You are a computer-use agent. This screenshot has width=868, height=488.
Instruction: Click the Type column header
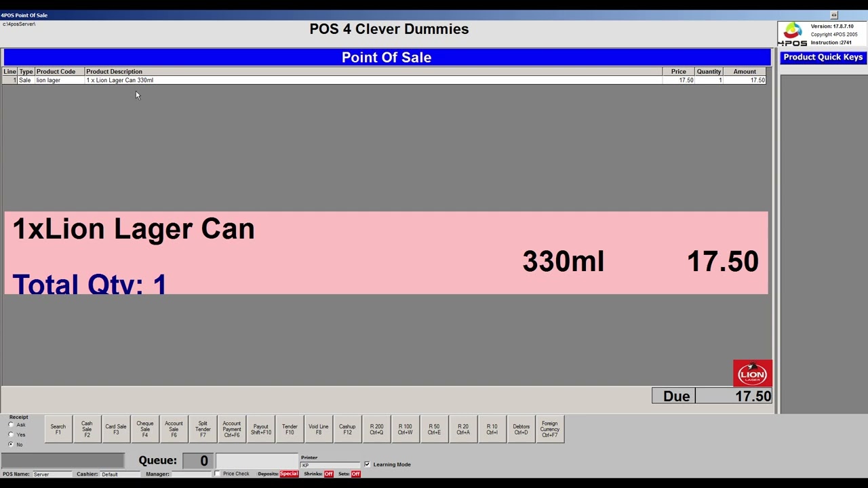point(26,71)
